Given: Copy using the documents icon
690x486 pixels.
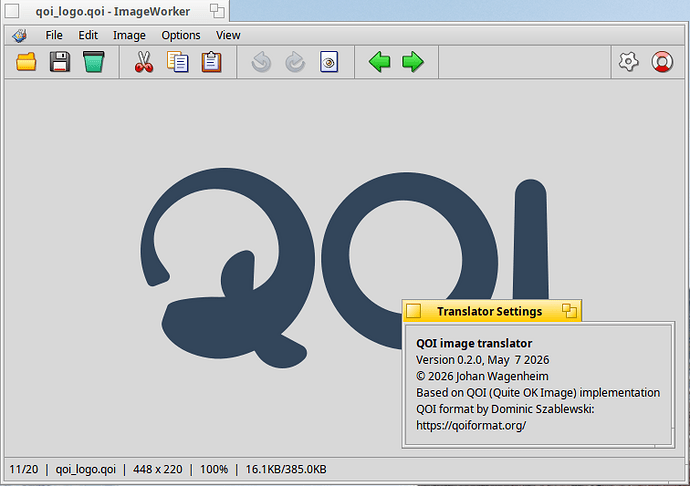Looking at the screenshot, I should click(x=178, y=62).
